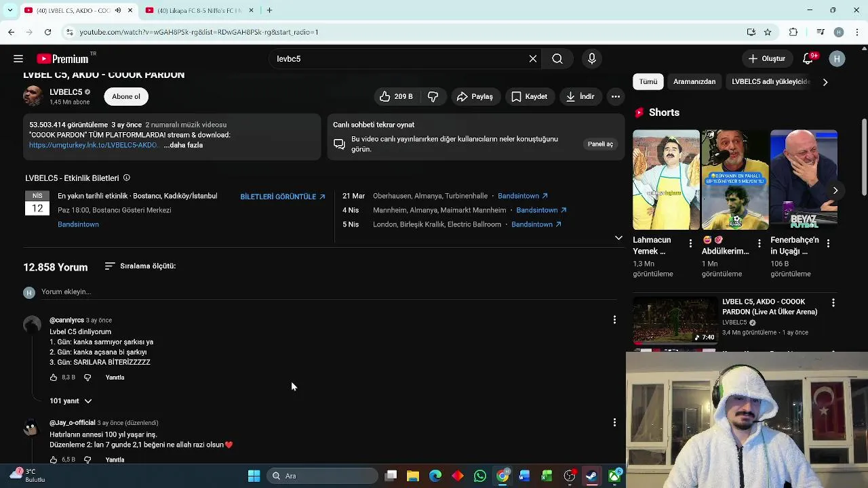
Task: Open BİLETLERİ GÖRÜNTÜLE tickets link
Action: (283, 197)
